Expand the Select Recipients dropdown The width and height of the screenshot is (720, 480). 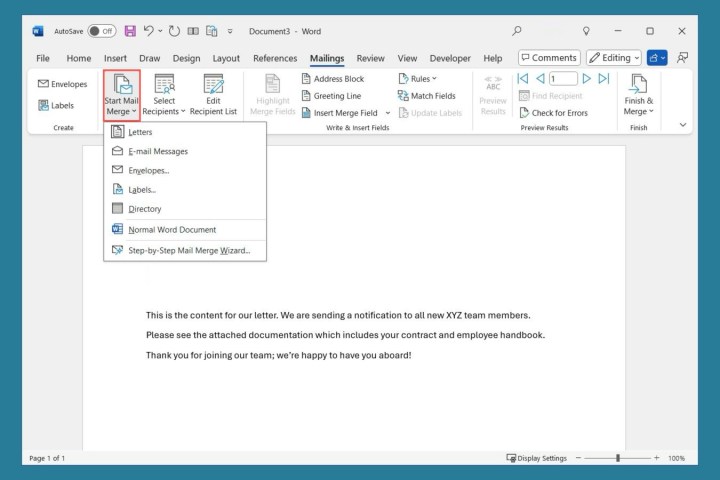click(165, 94)
